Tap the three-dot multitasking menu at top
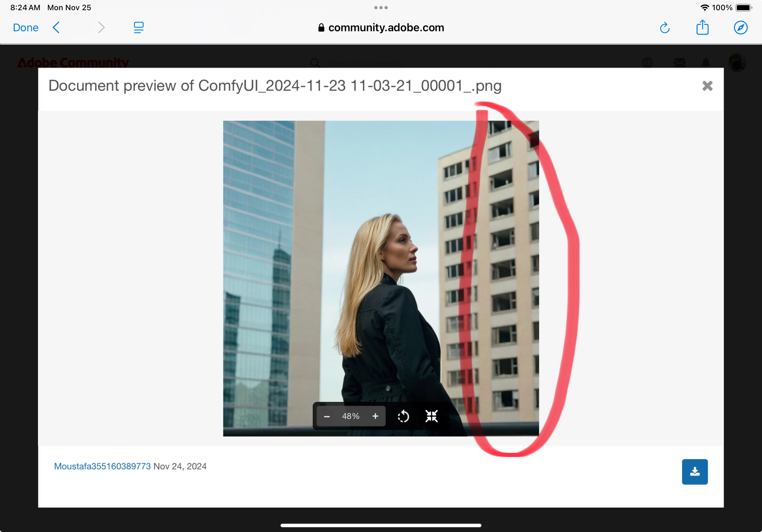This screenshot has width=762, height=532. [x=381, y=8]
